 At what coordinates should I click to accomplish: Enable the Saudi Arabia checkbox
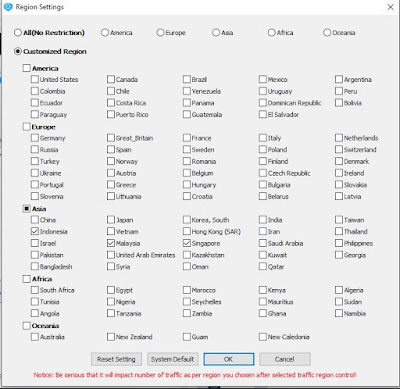[x=263, y=243]
